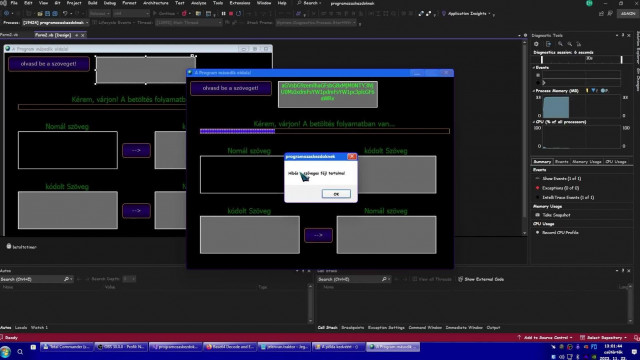Open Total Commander from the taskbar
This screenshot has width=640, height=360.
tap(66, 347)
